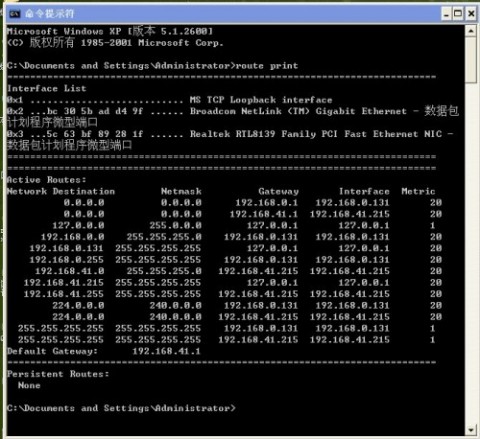This screenshot has height=439, width=480.
Task: Click the command prompt title bar text
Action: point(50,14)
